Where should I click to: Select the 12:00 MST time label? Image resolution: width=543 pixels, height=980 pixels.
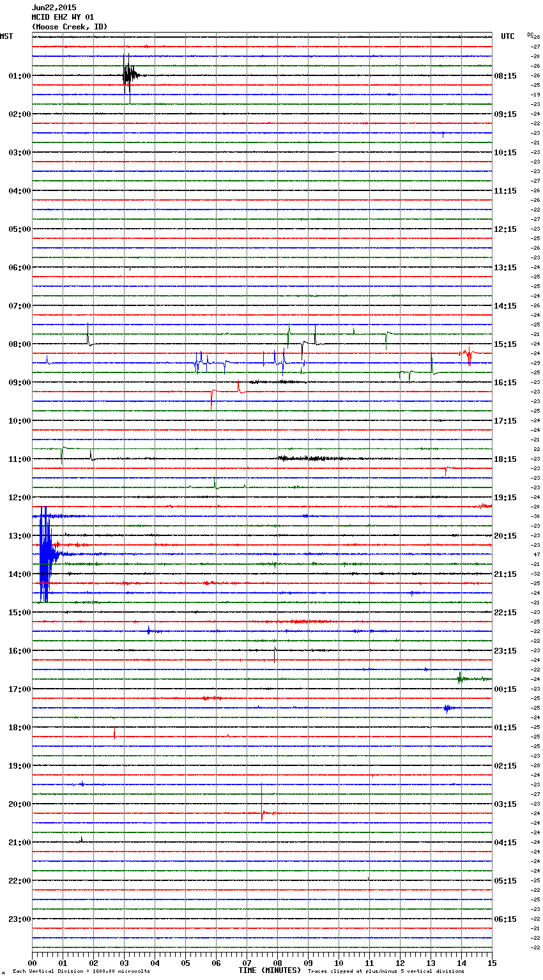click(x=19, y=498)
